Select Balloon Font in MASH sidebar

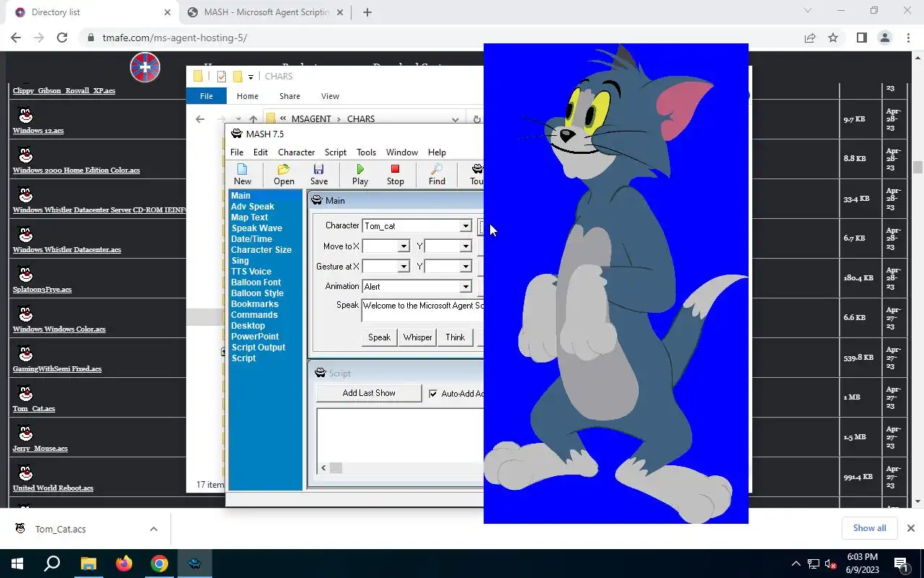tap(256, 282)
